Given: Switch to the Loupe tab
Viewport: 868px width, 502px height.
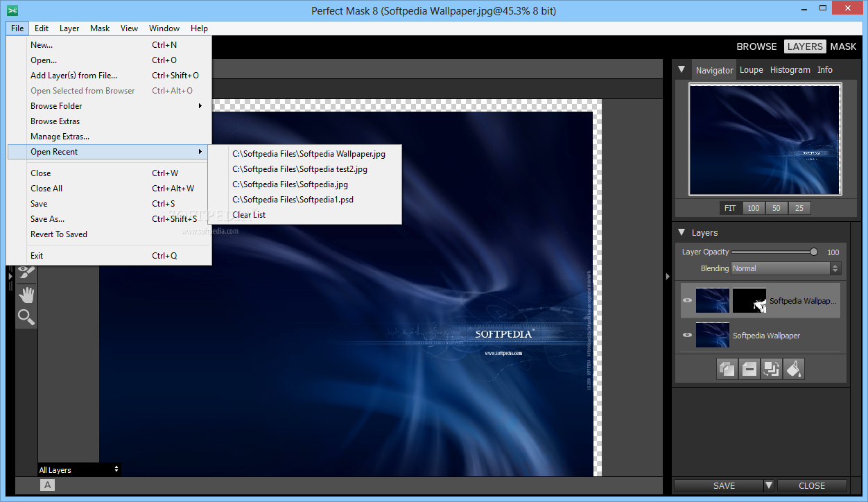Looking at the screenshot, I should (751, 70).
